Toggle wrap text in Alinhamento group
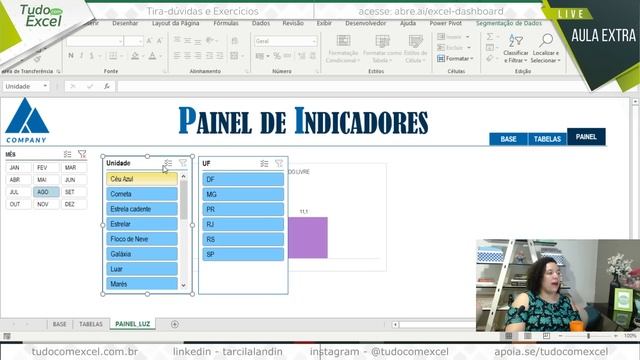This screenshot has height=360, width=640. click(235, 41)
